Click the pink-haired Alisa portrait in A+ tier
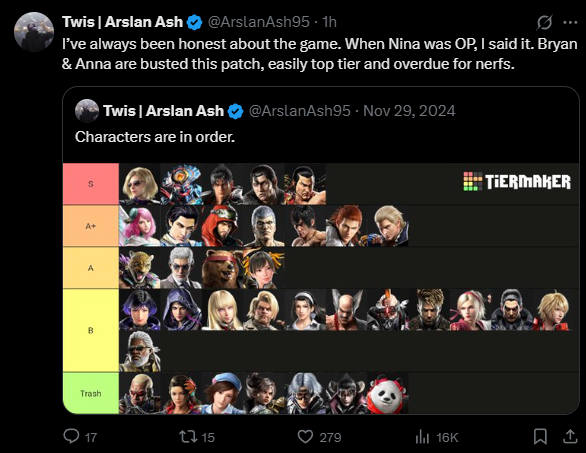This screenshot has width=586, height=453. pos(139,226)
